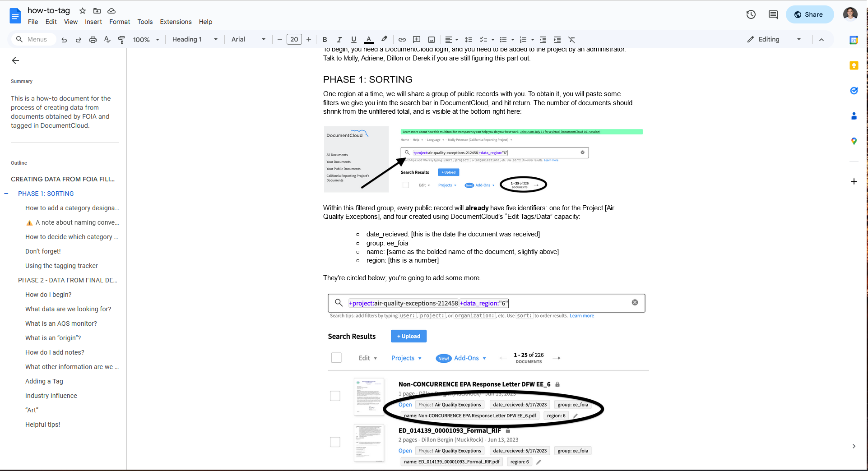Open Google Maps side panel
Screen dimensions: 868x471
[x=854, y=141]
